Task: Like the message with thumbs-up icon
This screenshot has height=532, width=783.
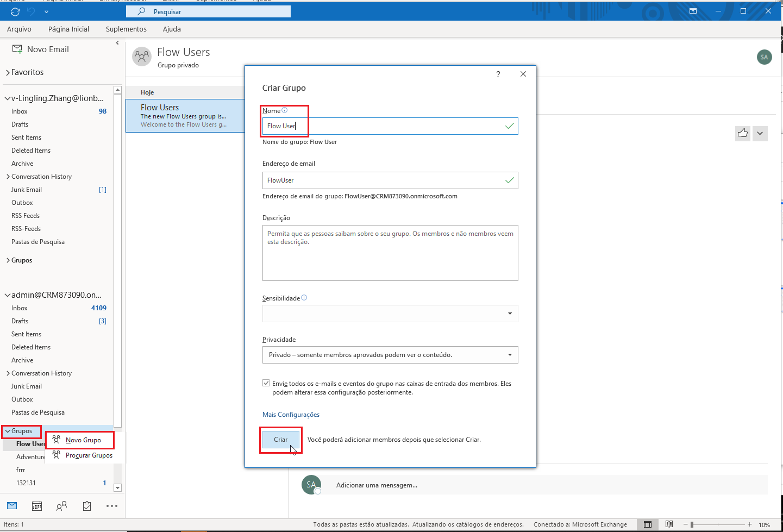Action: pos(743,133)
